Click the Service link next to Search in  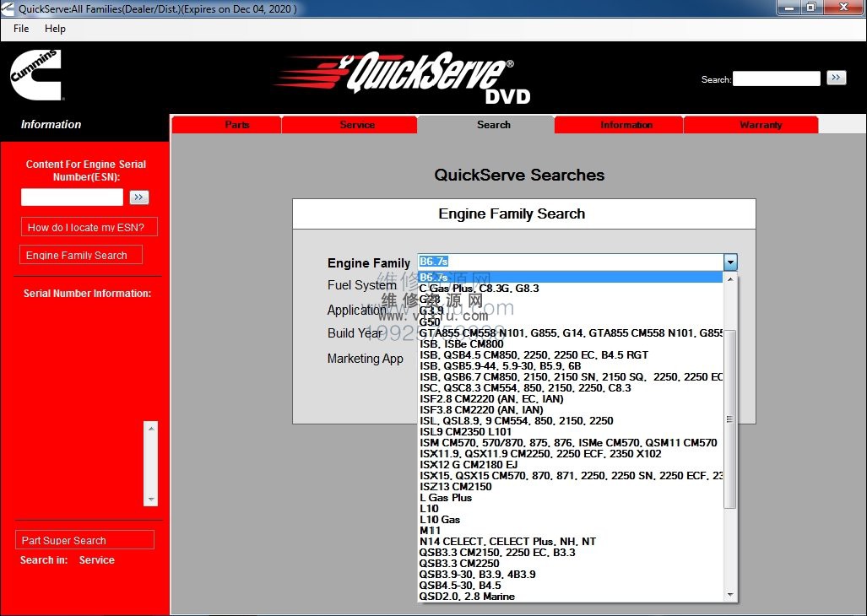coord(97,559)
